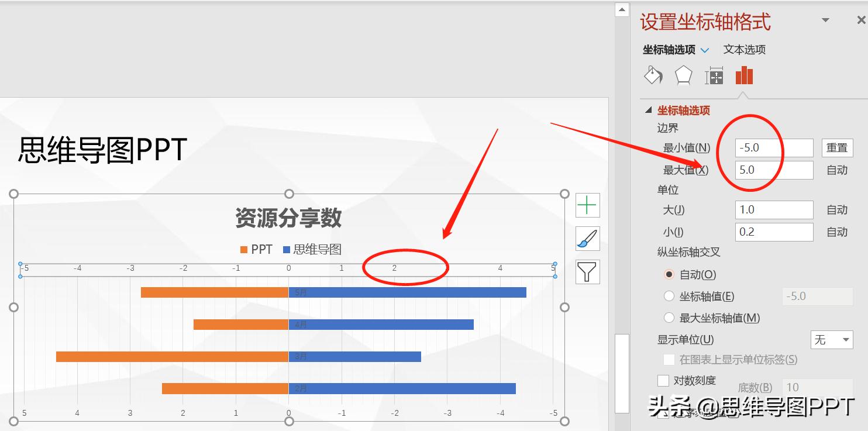Choose the 坐标轴值(E) radio option

click(669, 296)
